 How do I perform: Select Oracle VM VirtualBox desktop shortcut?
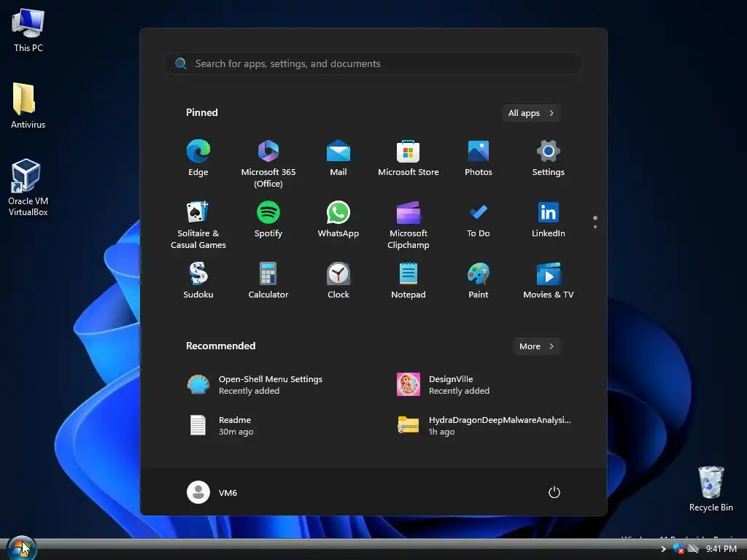pos(28,187)
